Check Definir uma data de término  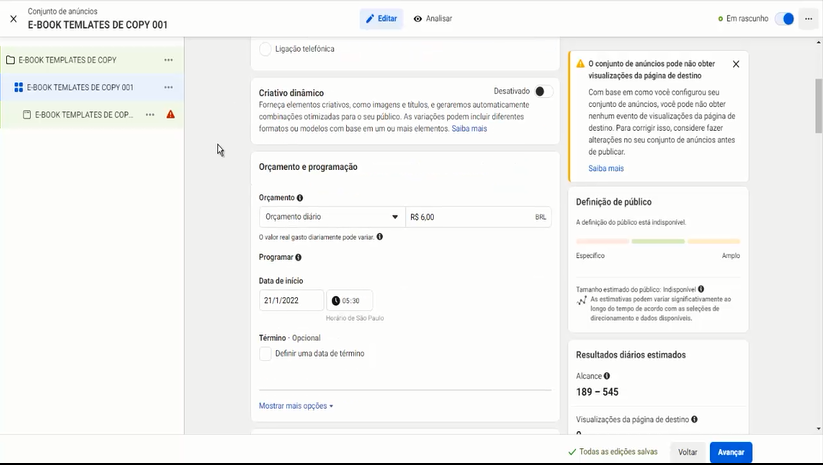click(x=266, y=354)
